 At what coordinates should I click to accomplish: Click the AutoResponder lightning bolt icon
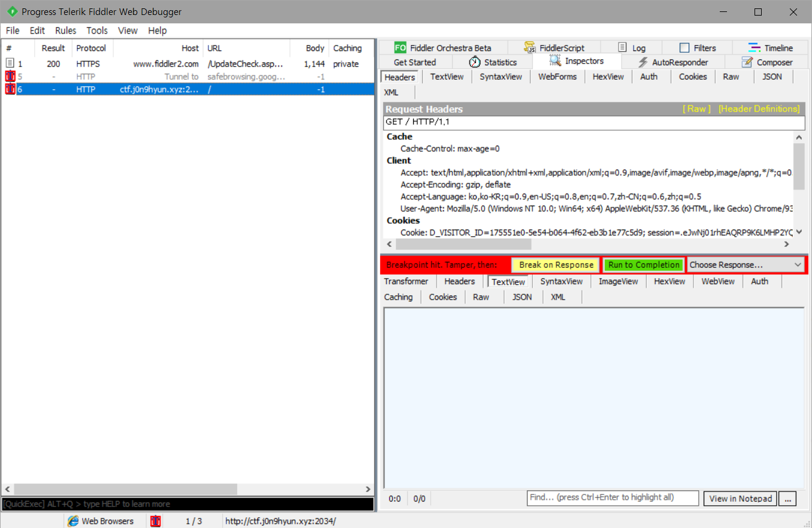pyautogui.click(x=643, y=62)
